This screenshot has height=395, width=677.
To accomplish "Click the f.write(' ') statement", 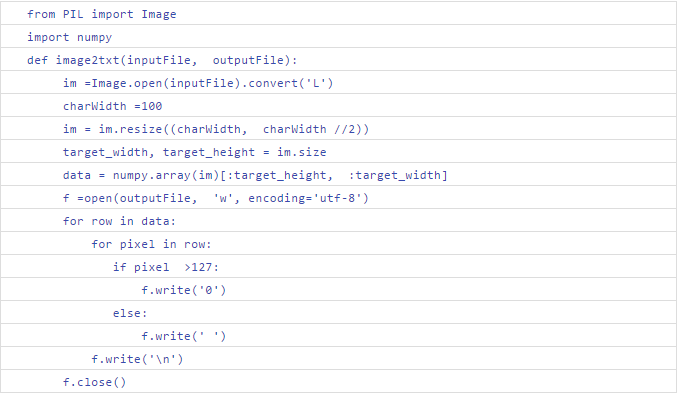I will coord(183,336).
